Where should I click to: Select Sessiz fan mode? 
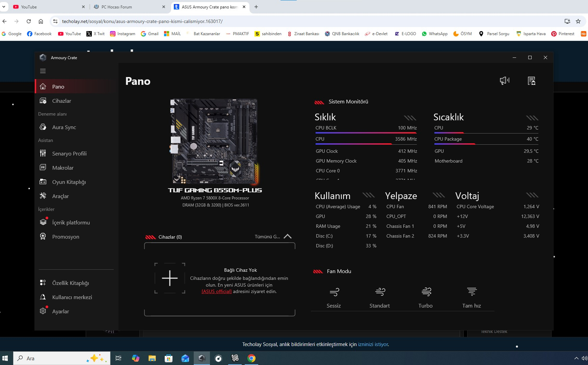pos(334,298)
